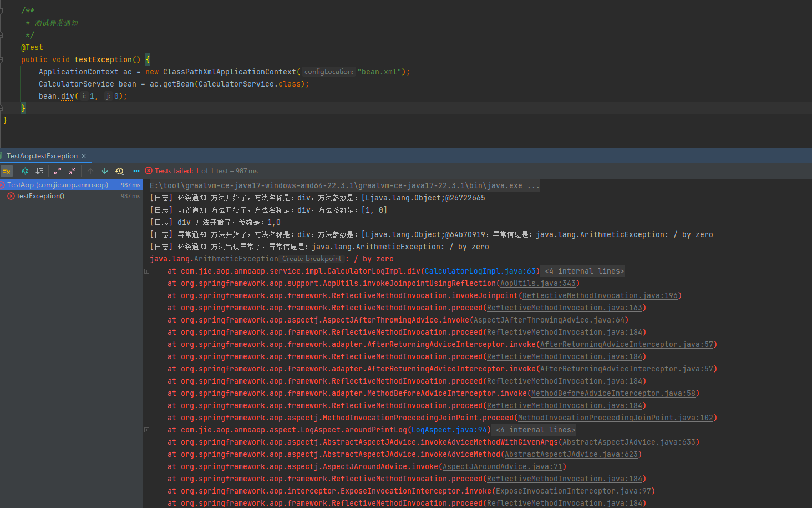Open the LogAspect.java:94 link
The height and width of the screenshot is (508, 812).
(449, 430)
